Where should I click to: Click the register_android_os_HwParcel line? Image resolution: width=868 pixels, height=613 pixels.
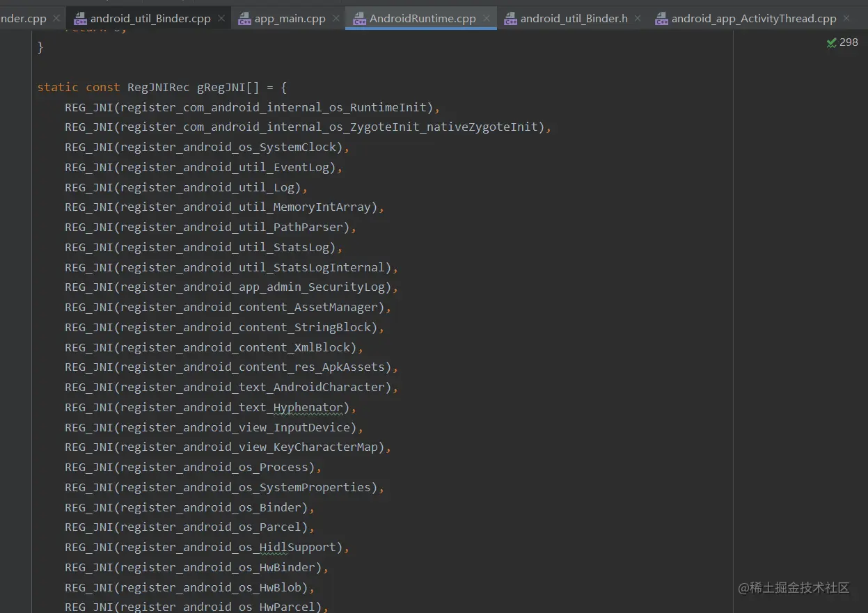pos(197,607)
